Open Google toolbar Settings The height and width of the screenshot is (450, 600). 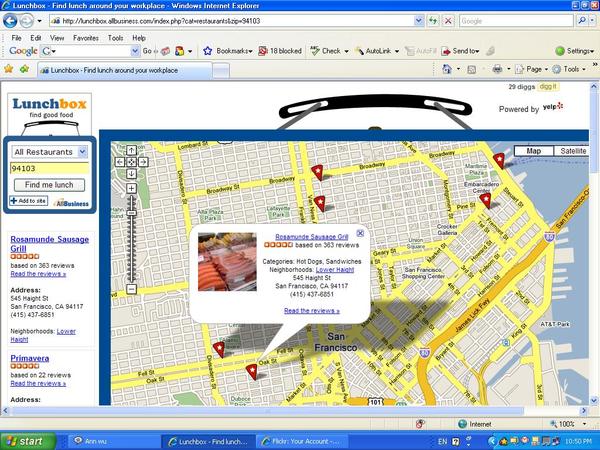point(575,51)
